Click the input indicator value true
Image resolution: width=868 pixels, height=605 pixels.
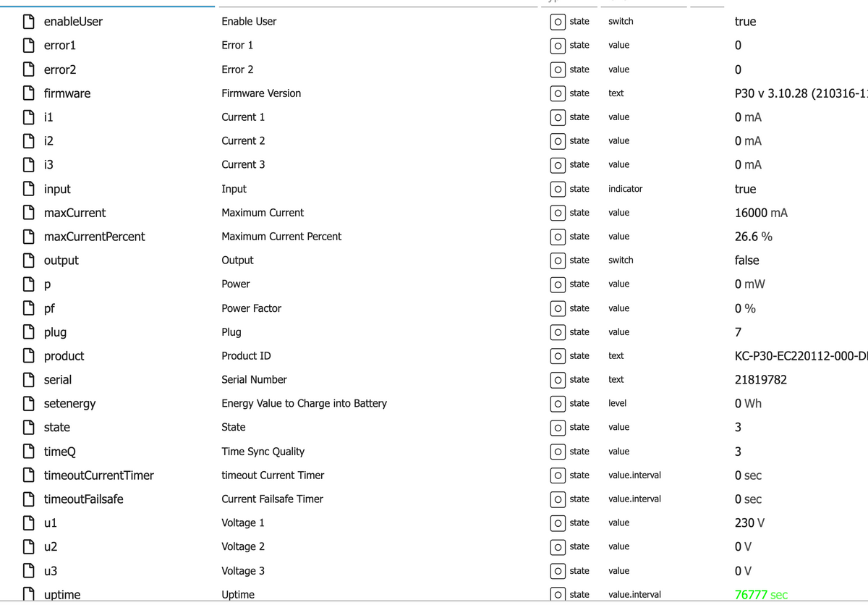(745, 189)
